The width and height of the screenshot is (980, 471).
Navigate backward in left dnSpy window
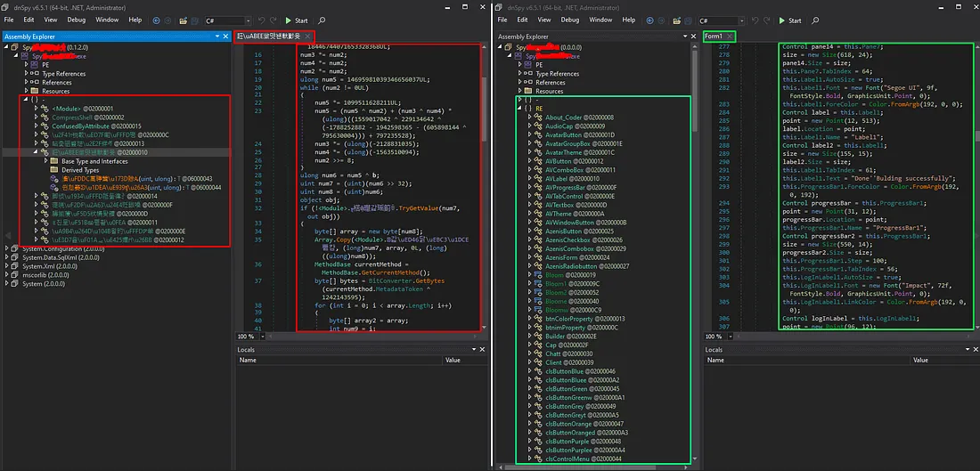(156, 20)
